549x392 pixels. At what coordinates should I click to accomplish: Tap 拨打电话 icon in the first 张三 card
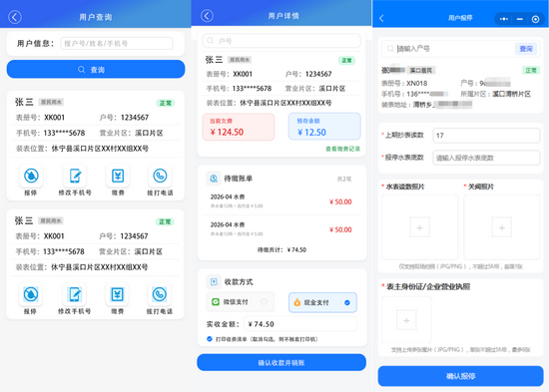[x=160, y=176]
